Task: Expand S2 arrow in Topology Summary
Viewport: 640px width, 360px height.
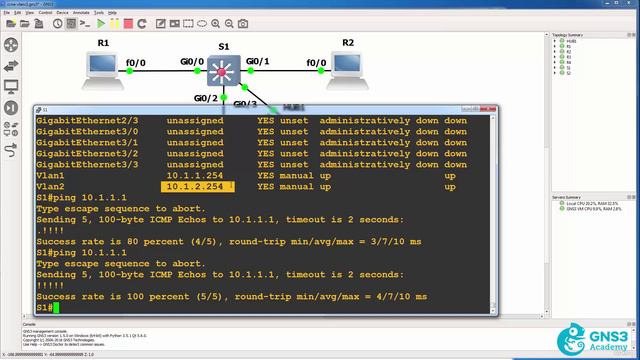Action: tap(555, 73)
